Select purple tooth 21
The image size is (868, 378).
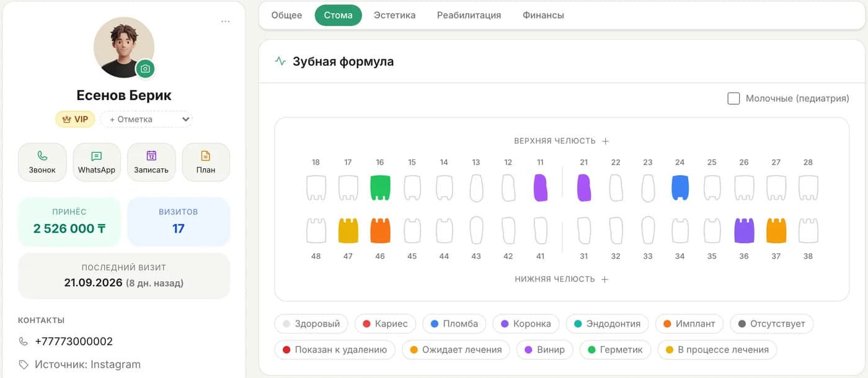click(584, 188)
